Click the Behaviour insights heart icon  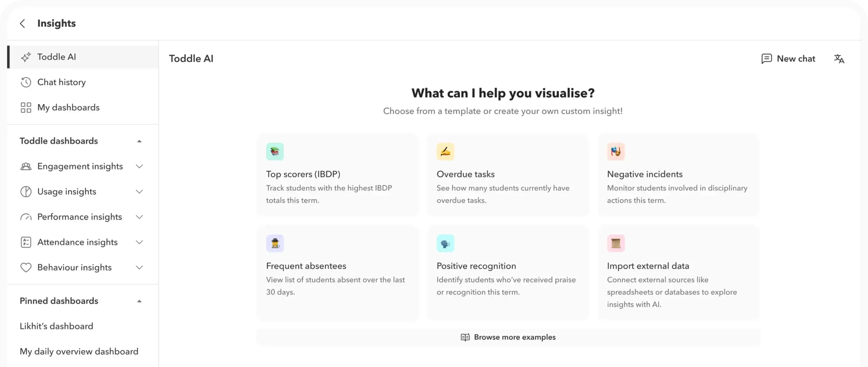[x=26, y=268]
